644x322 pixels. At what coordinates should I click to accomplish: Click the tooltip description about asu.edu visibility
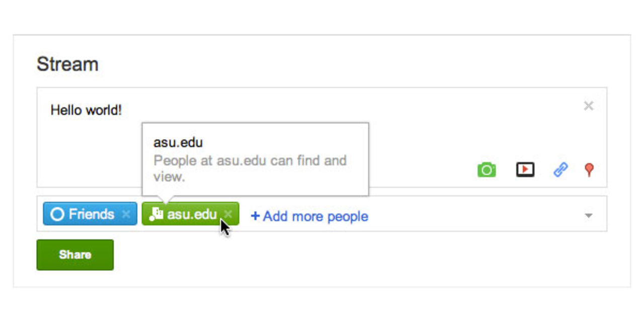[x=250, y=168]
